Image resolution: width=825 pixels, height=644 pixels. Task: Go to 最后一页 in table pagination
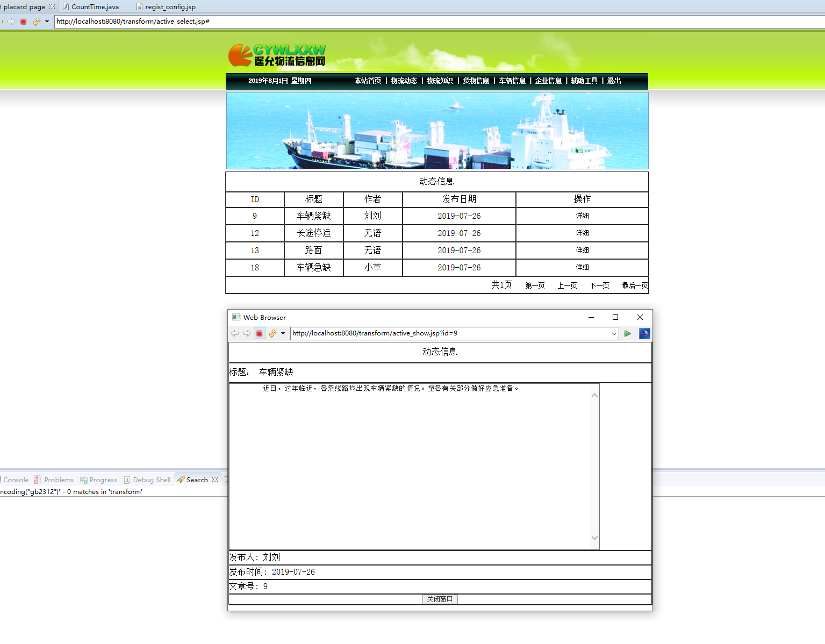point(635,285)
